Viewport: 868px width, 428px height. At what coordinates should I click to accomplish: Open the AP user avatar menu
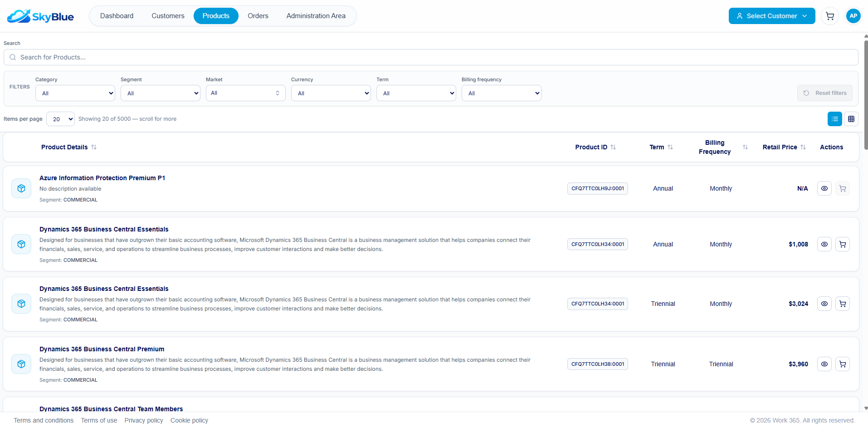[x=853, y=16]
